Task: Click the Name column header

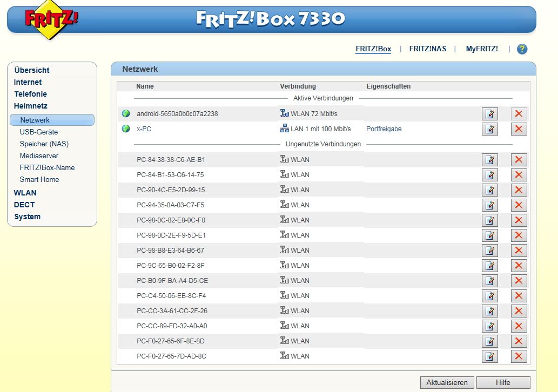Action: 145,86
